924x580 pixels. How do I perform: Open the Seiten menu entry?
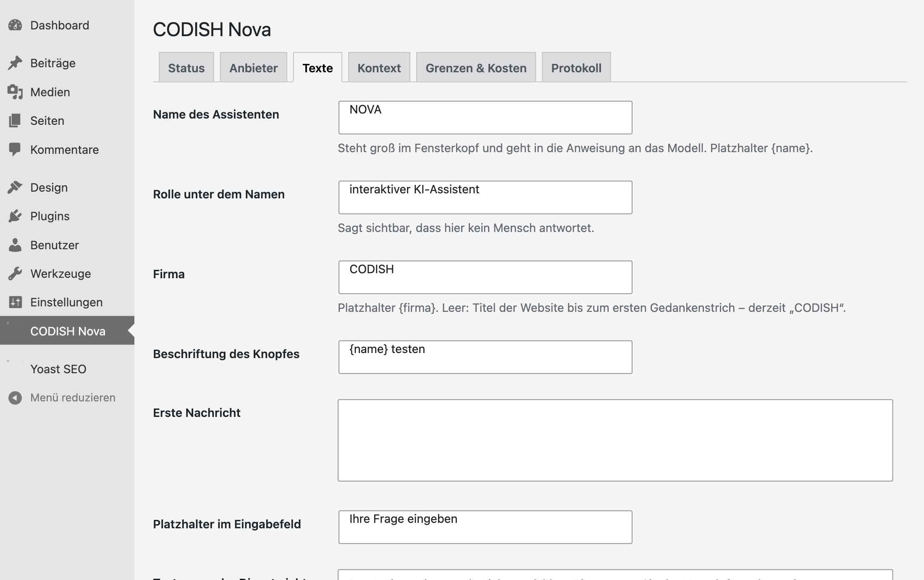(67, 121)
